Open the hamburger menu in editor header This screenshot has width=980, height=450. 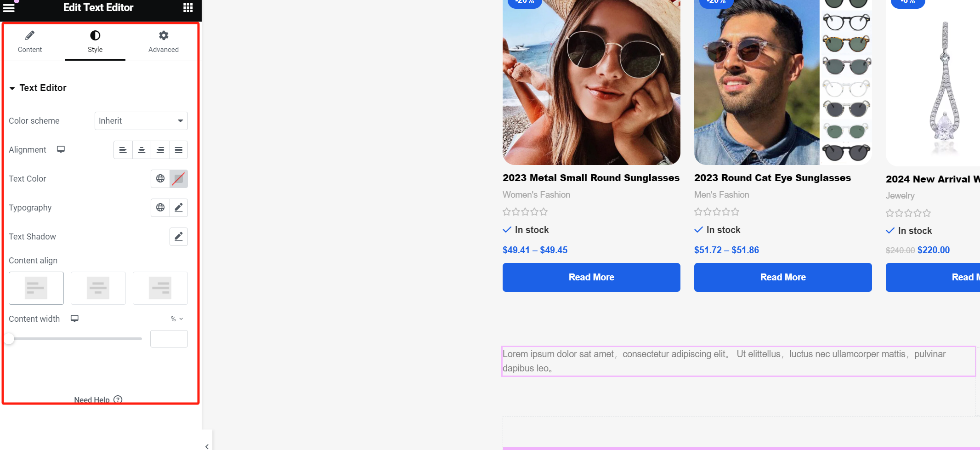tap(9, 7)
